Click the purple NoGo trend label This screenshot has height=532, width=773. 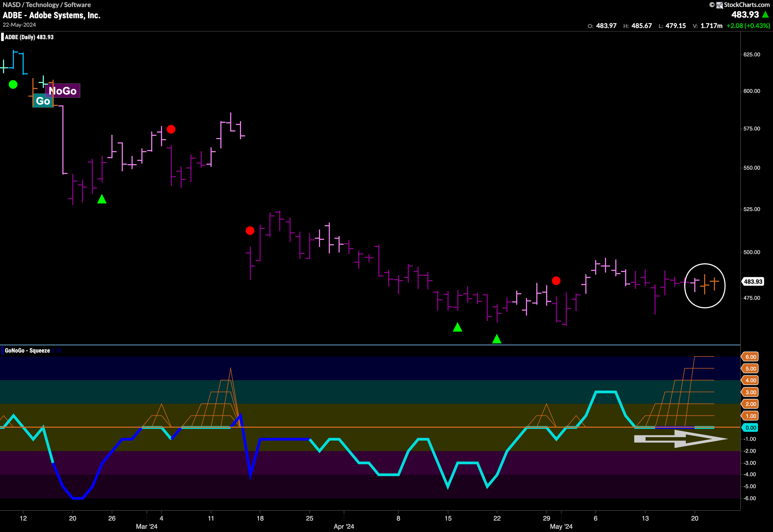click(x=63, y=91)
